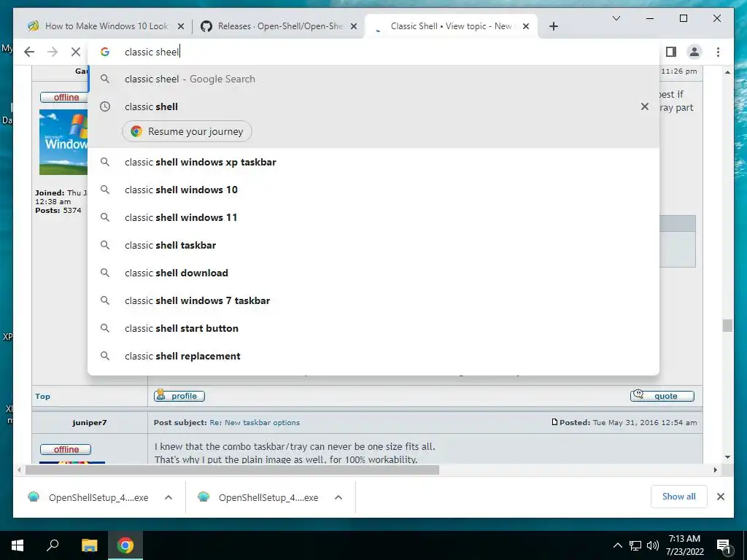The height and width of the screenshot is (560, 747).
Task: Click the GitHub favicon on Releases tab
Action: tap(206, 26)
